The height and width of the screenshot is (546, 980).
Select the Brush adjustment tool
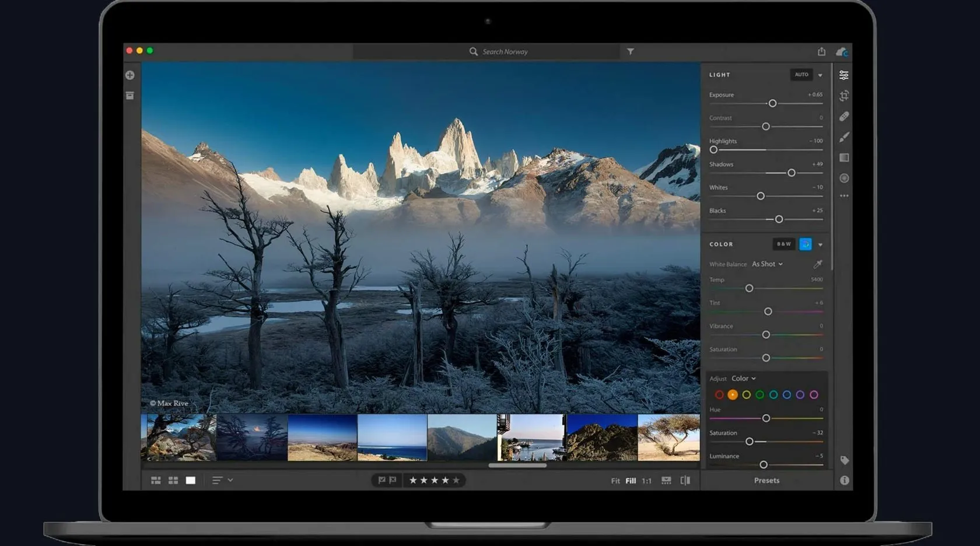(x=843, y=137)
